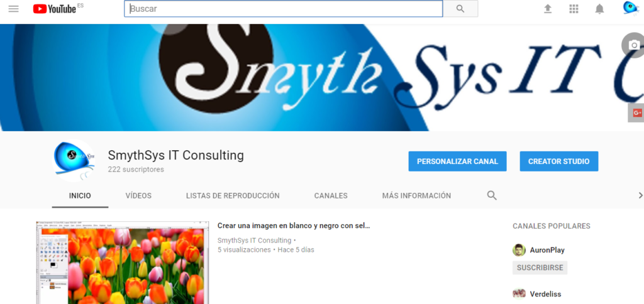Open the account avatar menu
Screen dimensions: 644x304
(x=630, y=9)
